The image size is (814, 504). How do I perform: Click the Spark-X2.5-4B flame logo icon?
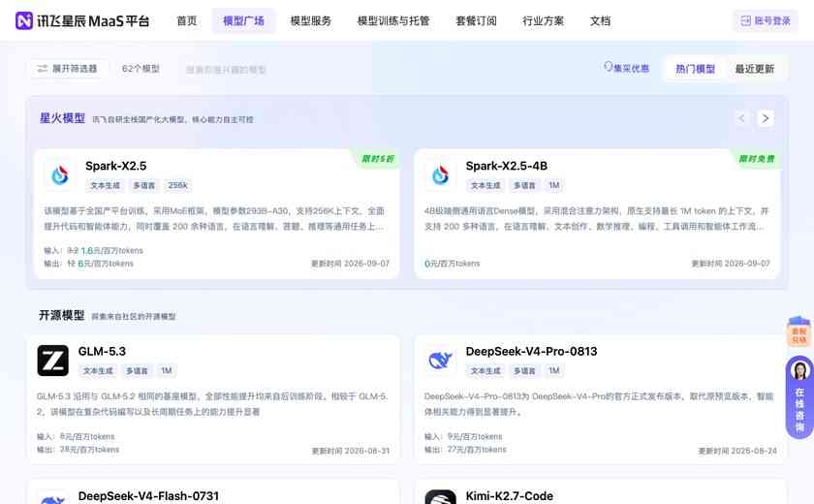pyautogui.click(x=440, y=174)
